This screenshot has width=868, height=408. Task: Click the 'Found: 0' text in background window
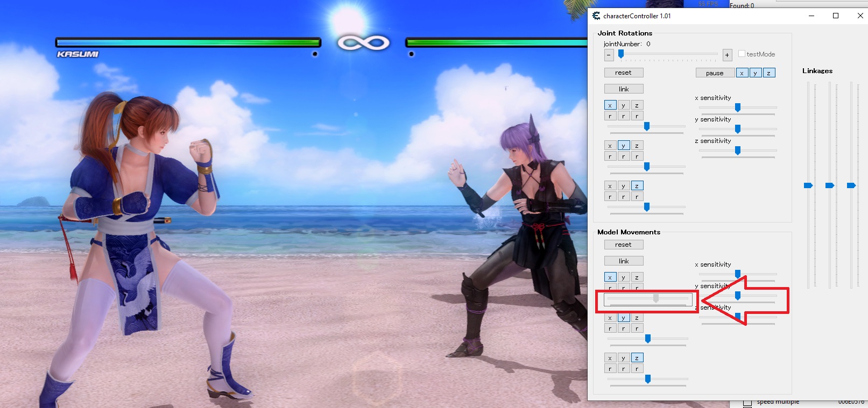[742, 5]
